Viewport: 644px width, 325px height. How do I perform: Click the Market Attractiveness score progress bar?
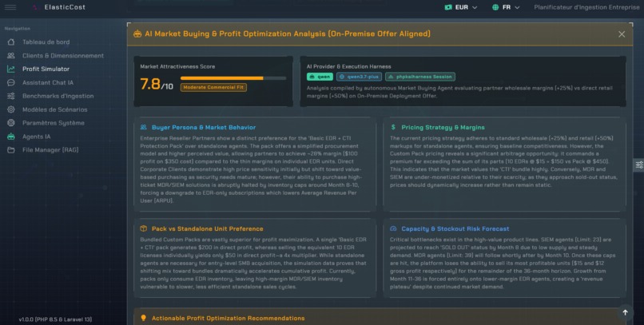coord(233,78)
